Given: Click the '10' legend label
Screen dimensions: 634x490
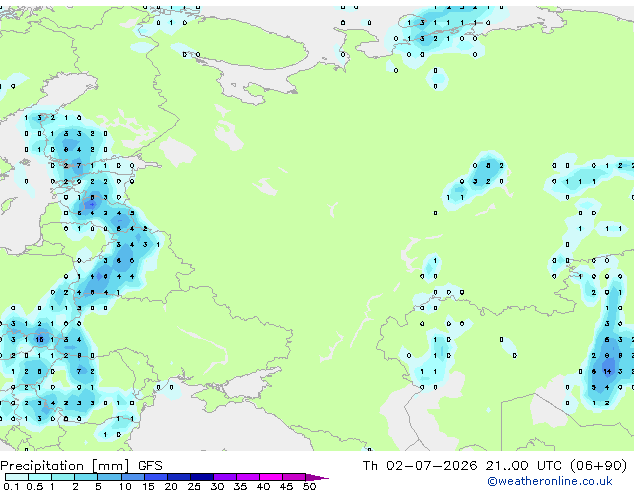Looking at the screenshot, I should click(x=125, y=486).
